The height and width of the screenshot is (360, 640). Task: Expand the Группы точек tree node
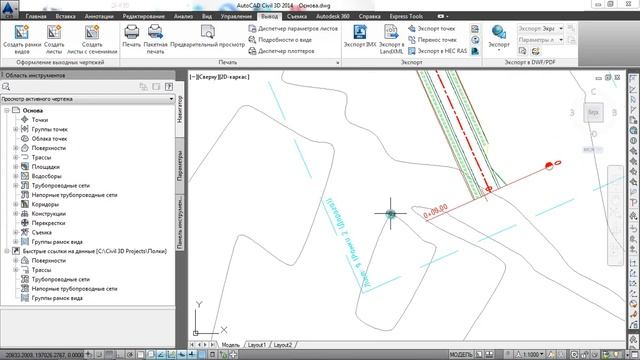[16, 129]
